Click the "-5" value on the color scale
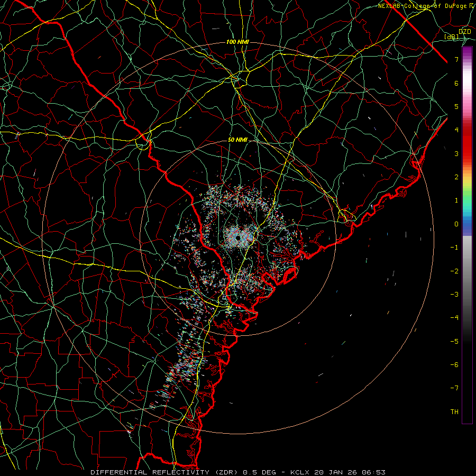 (x=454, y=342)
